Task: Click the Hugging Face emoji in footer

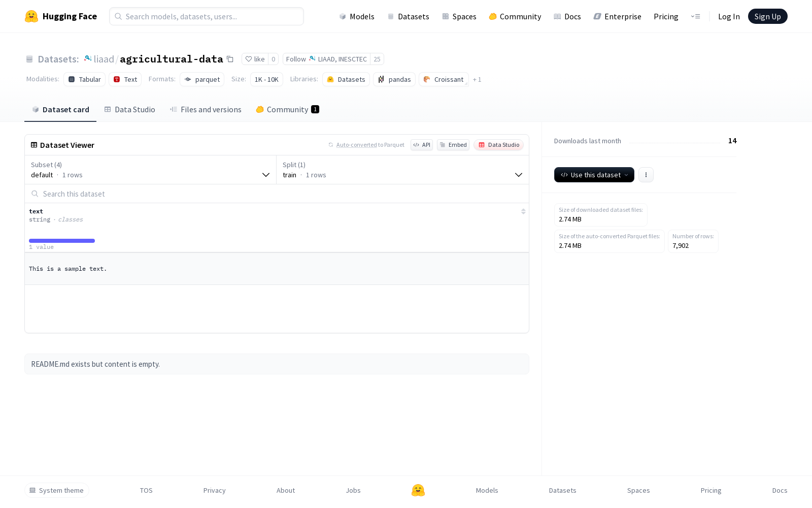Action: point(418,490)
